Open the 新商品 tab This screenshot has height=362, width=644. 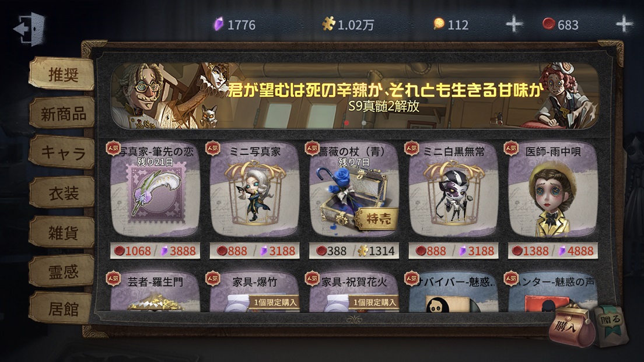(62, 114)
